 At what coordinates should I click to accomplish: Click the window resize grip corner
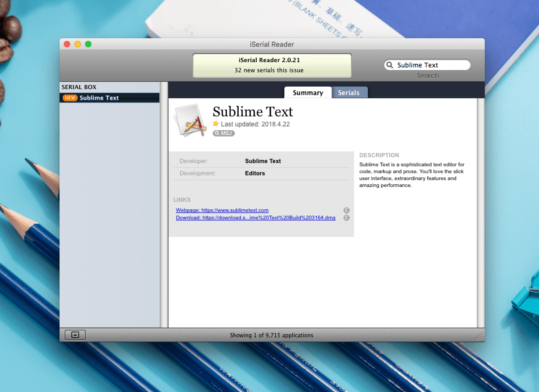(480, 337)
